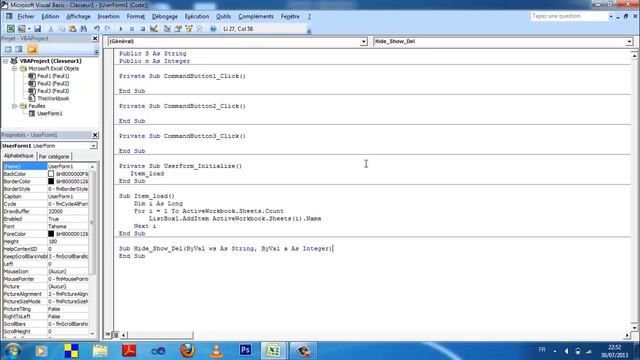Click the Insert UserForm toolbar icon
This screenshot has height=360, width=640.
click(x=21, y=29)
